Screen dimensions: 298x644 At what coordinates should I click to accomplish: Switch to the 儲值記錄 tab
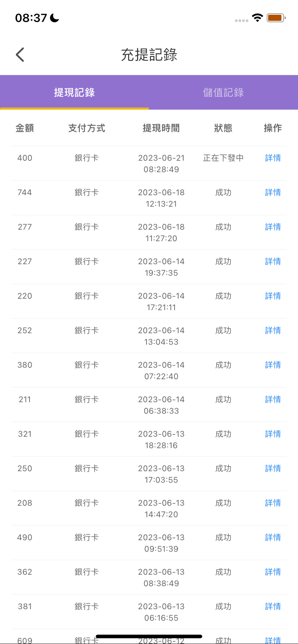(x=223, y=92)
